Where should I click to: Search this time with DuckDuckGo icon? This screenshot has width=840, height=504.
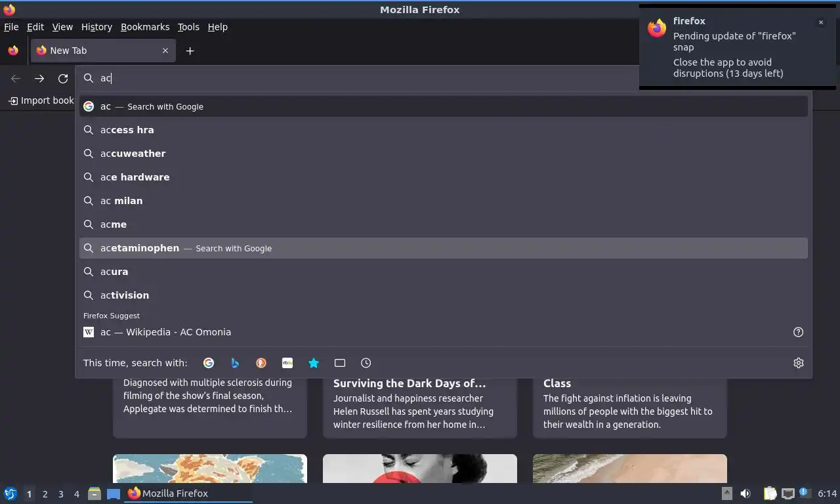[261, 363]
